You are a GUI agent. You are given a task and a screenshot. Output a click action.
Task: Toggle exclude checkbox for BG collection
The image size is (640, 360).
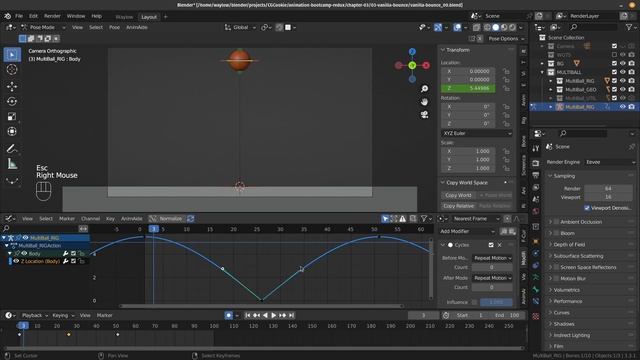614,63
